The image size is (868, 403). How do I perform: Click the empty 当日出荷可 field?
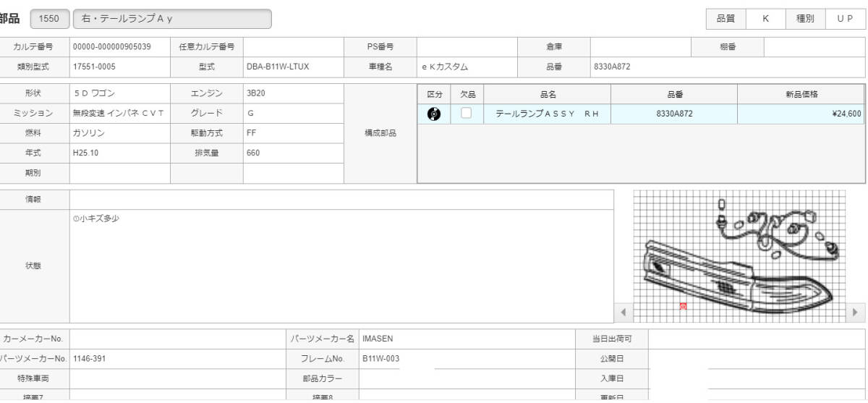[757, 339]
